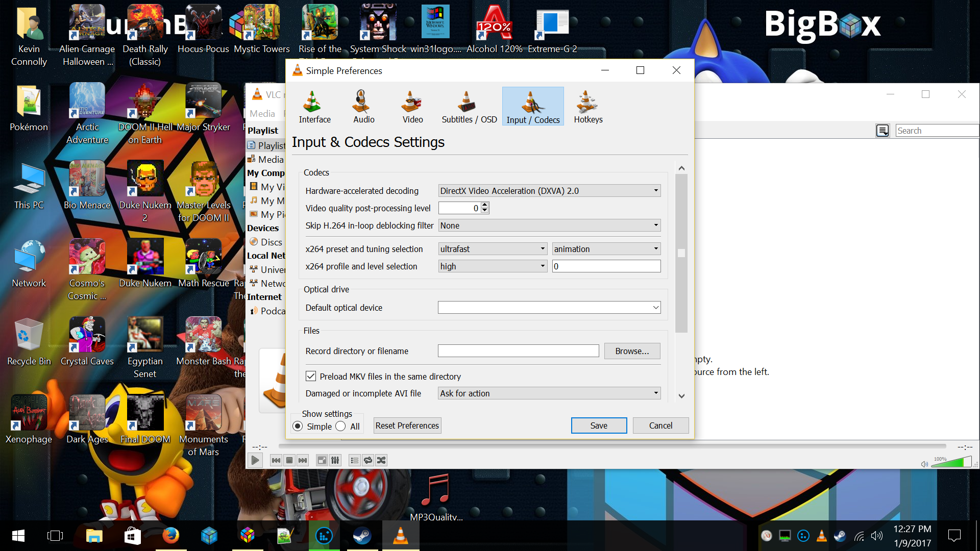Open Hardware-accelerated decoding dropdown

click(x=549, y=191)
